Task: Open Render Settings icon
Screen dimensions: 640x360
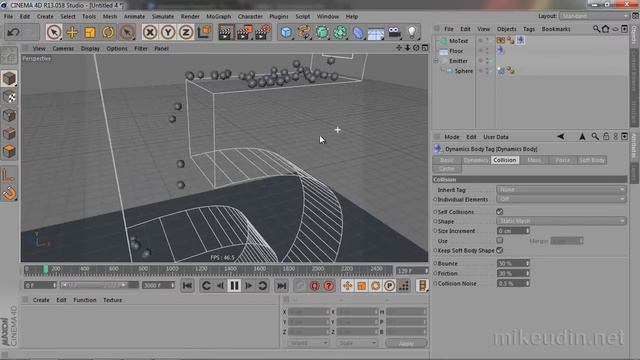Action: point(263,32)
